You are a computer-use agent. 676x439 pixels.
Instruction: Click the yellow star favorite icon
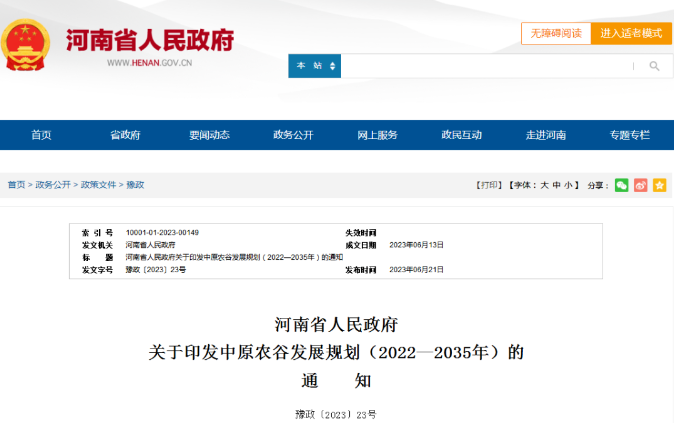click(659, 185)
